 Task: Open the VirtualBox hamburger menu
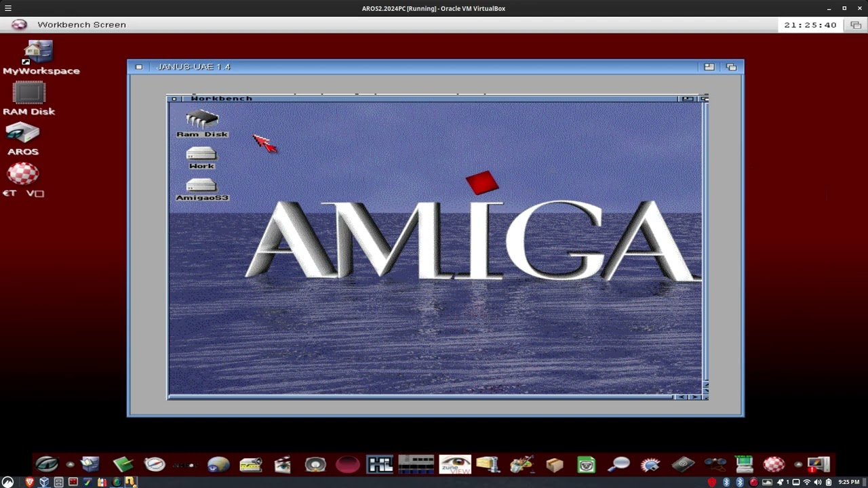point(8,8)
